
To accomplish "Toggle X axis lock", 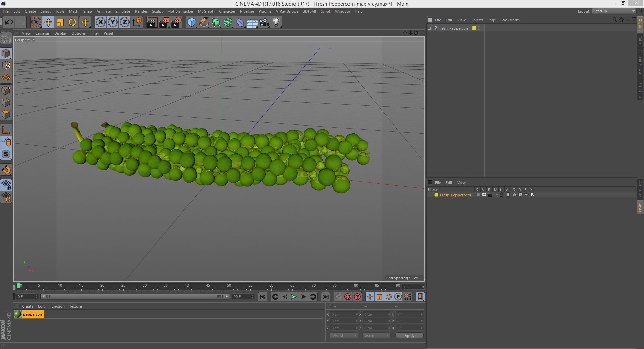I will pos(100,22).
